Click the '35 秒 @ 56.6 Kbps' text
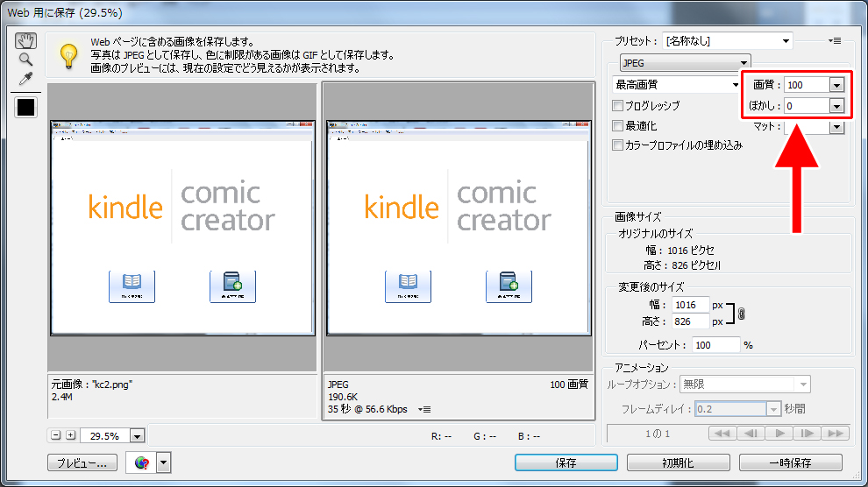Viewport: 868px width, 487px height. coord(367,410)
